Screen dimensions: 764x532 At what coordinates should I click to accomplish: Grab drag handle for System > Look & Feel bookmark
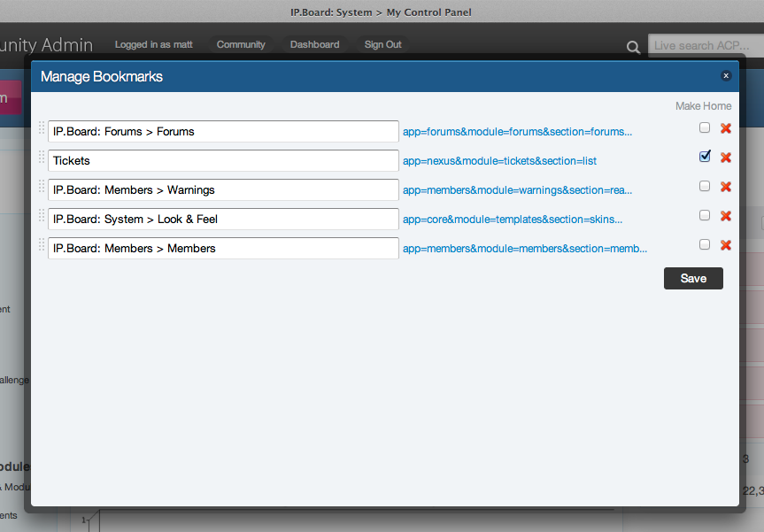coord(42,215)
